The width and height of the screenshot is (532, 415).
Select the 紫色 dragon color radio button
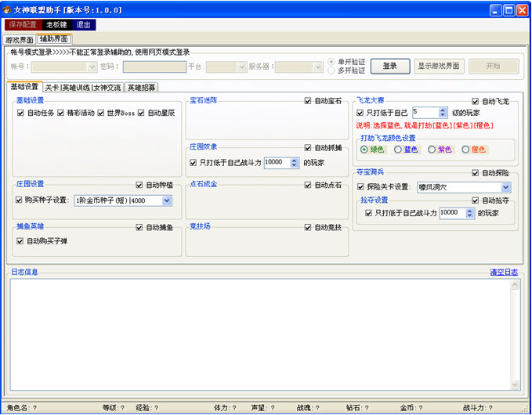[x=431, y=150]
